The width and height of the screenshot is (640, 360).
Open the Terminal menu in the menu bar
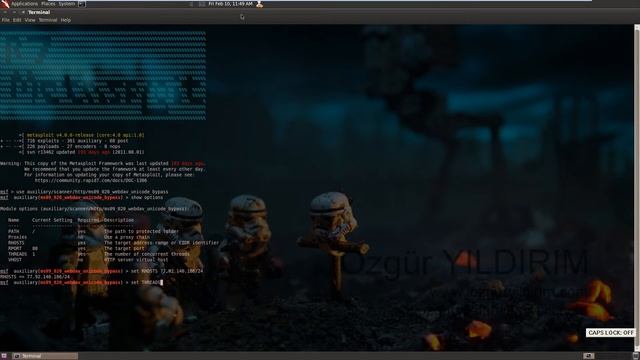pyautogui.click(x=48, y=20)
